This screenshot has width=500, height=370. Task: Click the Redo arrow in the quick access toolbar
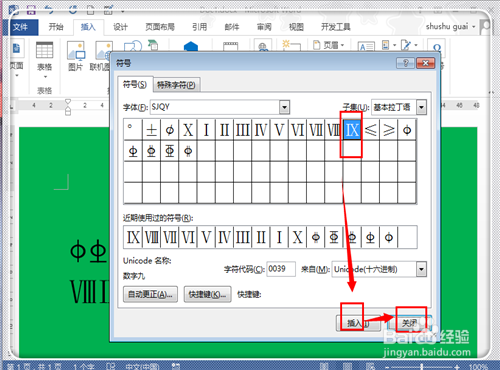73,10
